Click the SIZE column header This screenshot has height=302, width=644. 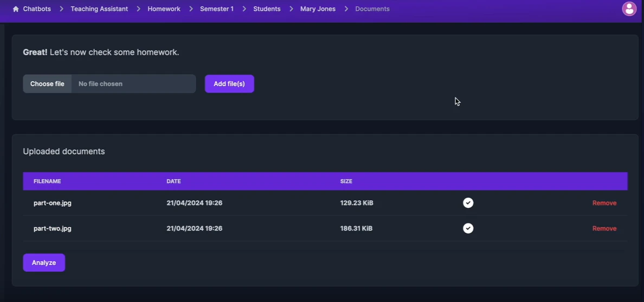(x=346, y=181)
